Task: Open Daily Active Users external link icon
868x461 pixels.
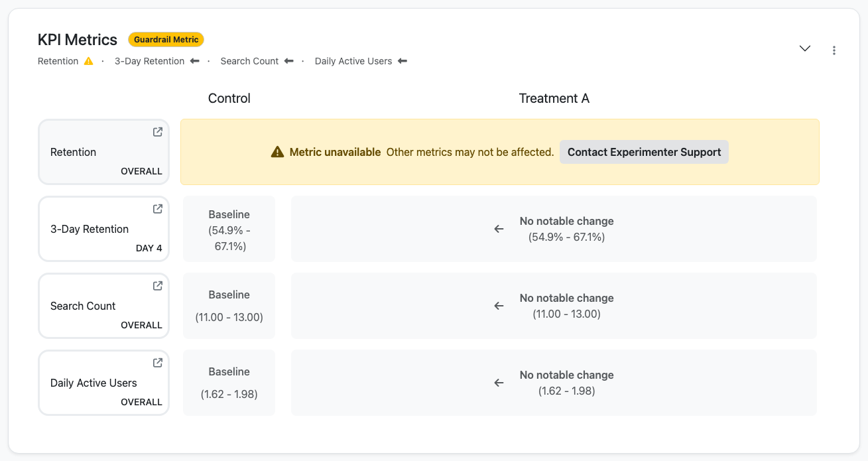Action: [x=158, y=363]
